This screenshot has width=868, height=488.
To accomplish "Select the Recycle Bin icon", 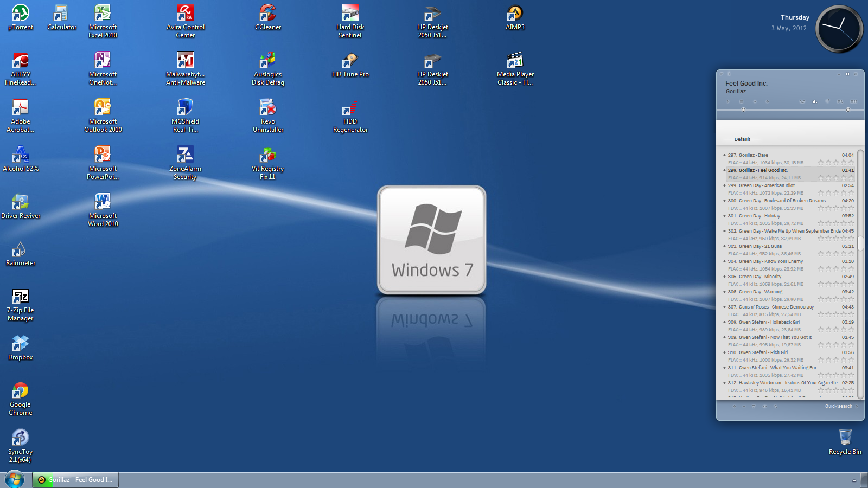I will tap(845, 442).
